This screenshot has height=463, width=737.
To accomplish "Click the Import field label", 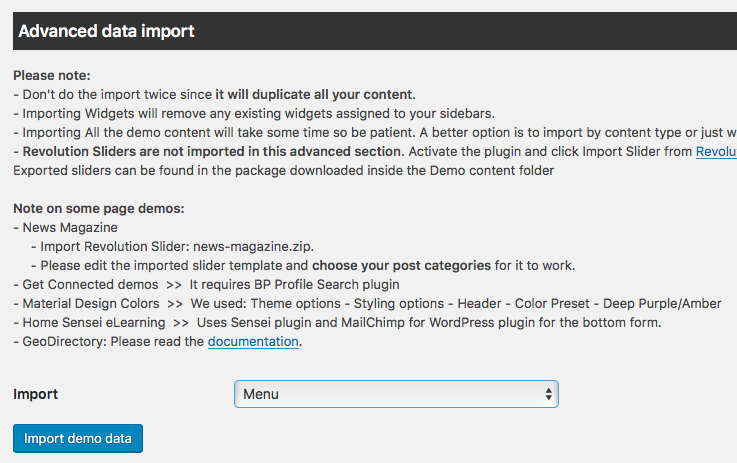I will click(x=35, y=394).
